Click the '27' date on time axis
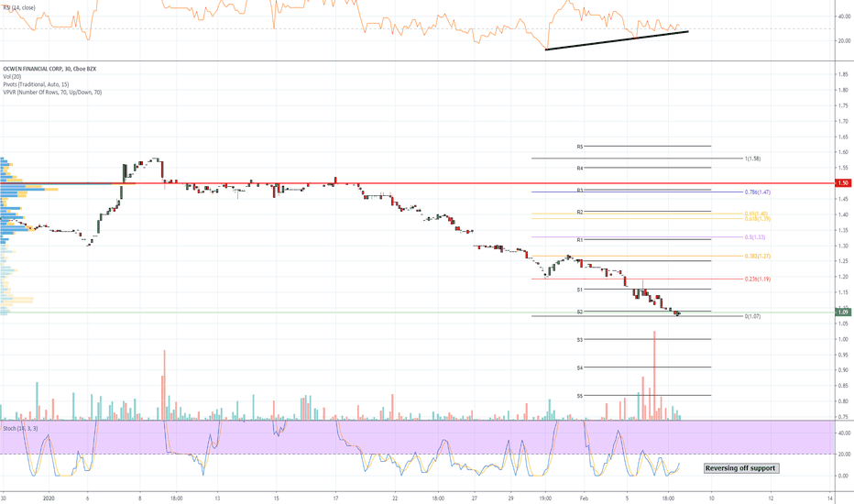This screenshot has height=504, width=854. tap(475, 498)
